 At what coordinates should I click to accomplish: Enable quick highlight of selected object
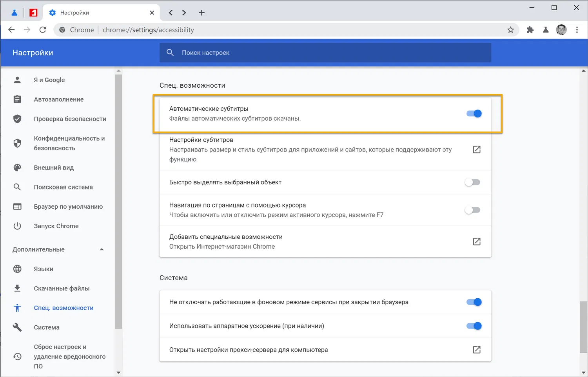point(472,182)
